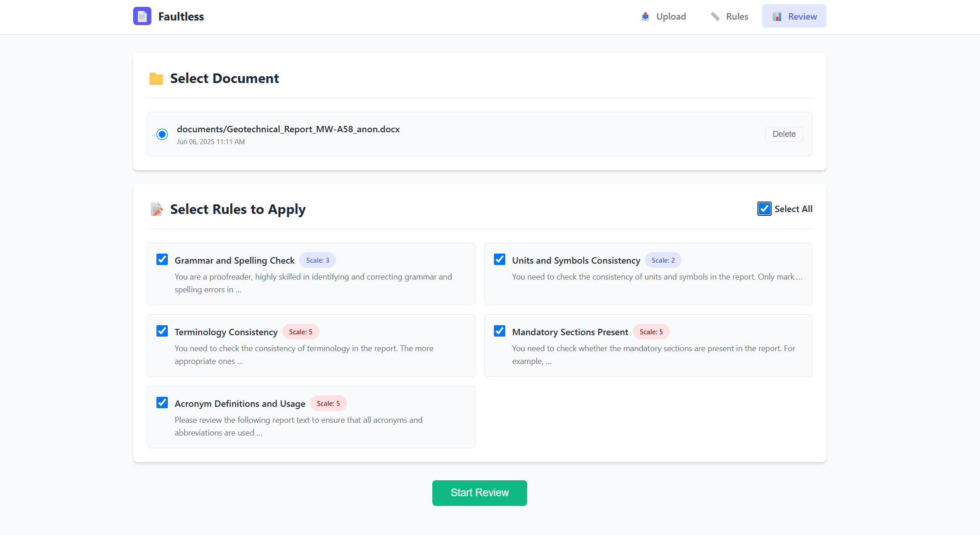Disable Mandatory Sections Present rule
This screenshot has height=535, width=980.
coord(499,331)
